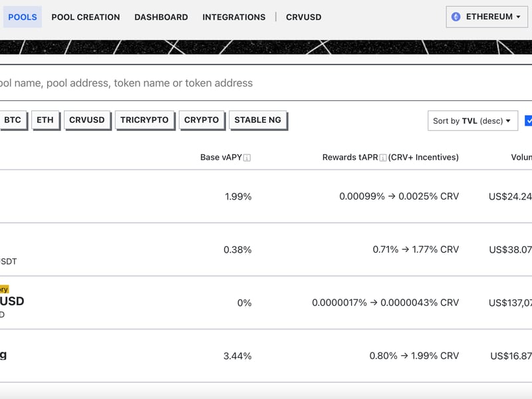The image size is (532, 399).
Task: Choose the CRYPTO filter button
Action: click(x=201, y=120)
